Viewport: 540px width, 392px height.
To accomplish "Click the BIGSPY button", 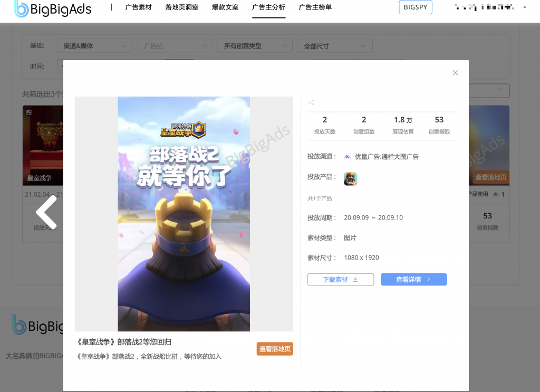I will [x=416, y=7].
